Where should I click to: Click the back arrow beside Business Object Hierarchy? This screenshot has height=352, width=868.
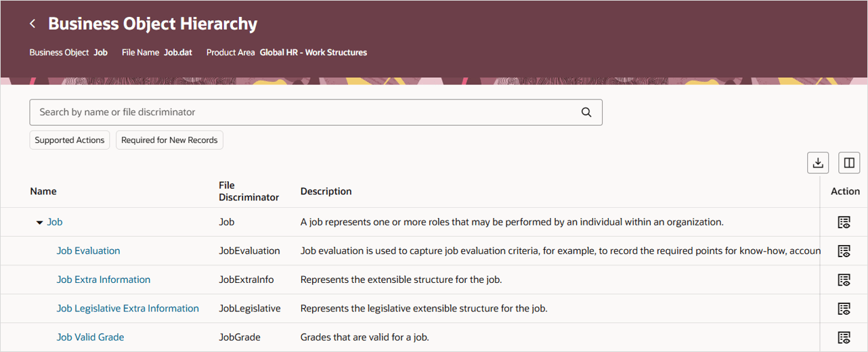(x=32, y=24)
